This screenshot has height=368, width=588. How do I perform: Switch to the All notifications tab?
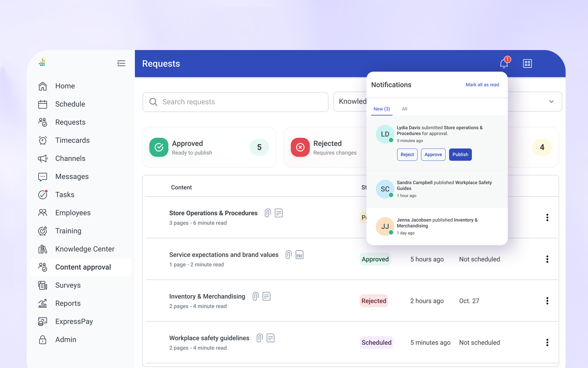404,109
